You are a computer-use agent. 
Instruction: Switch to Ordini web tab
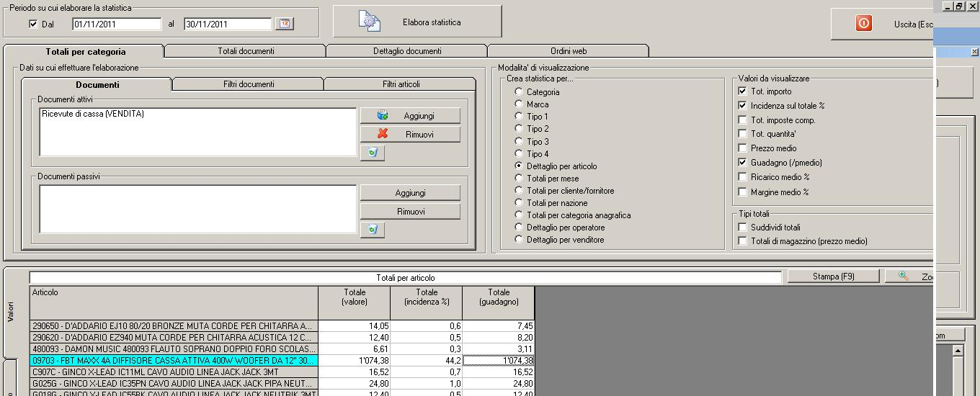[569, 51]
